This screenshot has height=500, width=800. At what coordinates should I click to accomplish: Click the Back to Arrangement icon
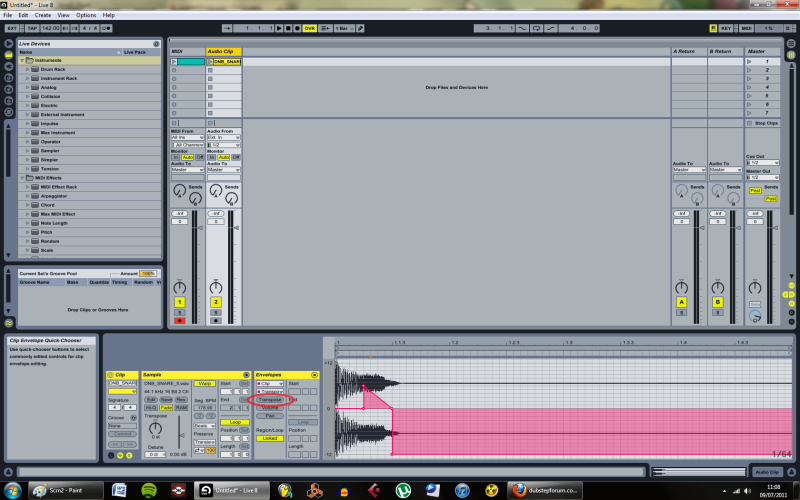click(x=325, y=29)
